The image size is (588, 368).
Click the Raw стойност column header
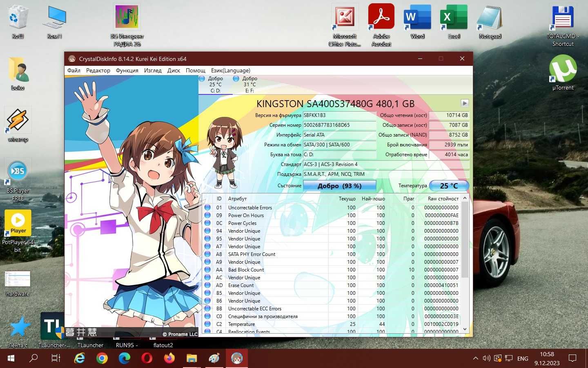click(x=443, y=199)
